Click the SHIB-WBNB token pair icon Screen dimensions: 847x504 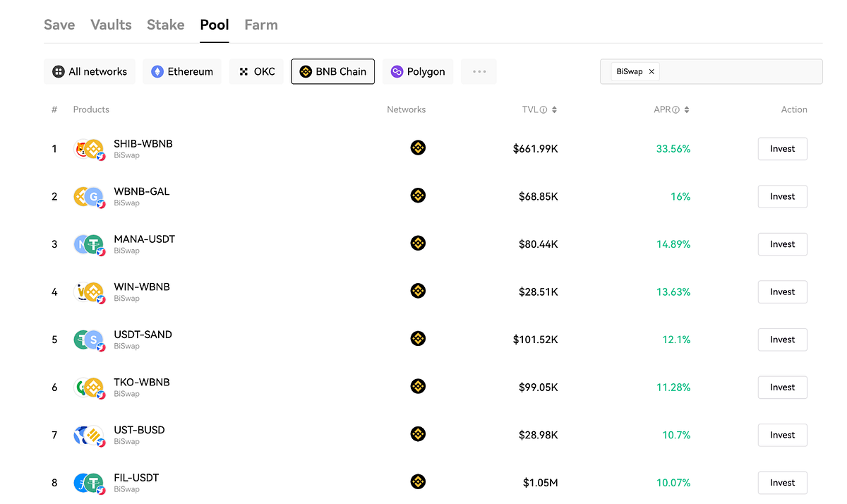pyautogui.click(x=89, y=149)
